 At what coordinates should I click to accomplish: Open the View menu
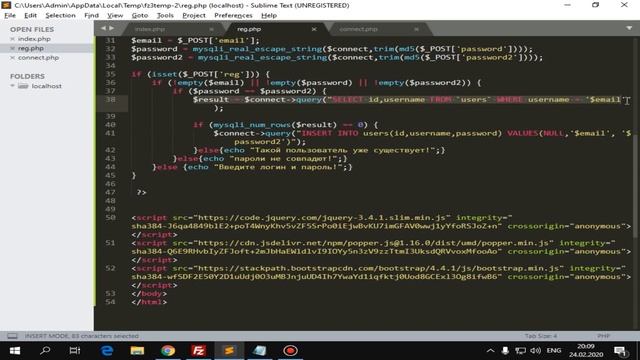[115, 16]
